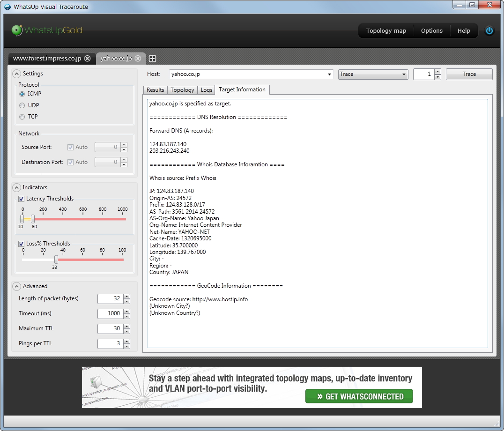Click the Timeout input field

[x=111, y=314]
